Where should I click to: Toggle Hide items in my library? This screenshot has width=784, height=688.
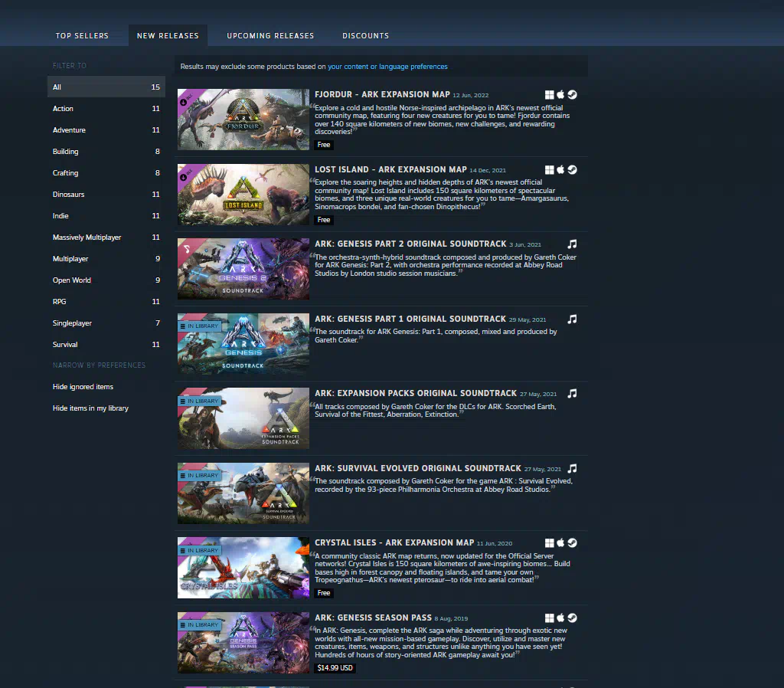coord(106,408)
